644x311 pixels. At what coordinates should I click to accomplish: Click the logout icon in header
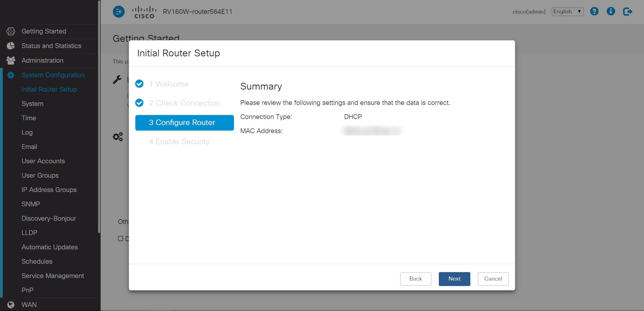627,12
